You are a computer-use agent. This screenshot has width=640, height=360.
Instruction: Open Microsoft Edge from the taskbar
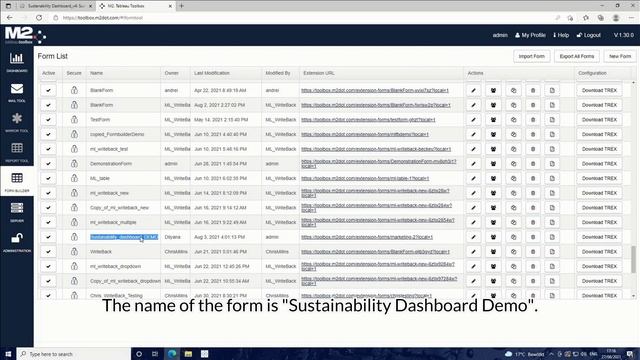[172, 354]
